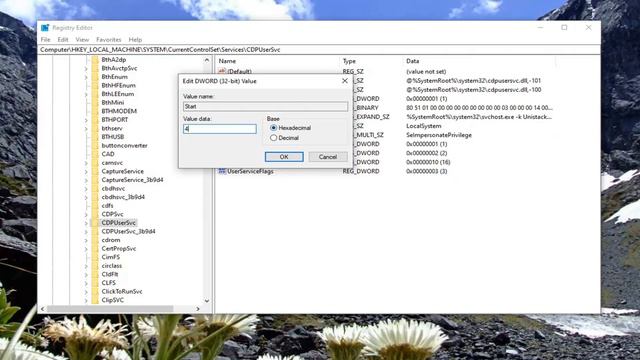Cancel the DWORD value edit
Image resolution: width=640 pixels, height=360 pixels.
click(x=328, y=157)
